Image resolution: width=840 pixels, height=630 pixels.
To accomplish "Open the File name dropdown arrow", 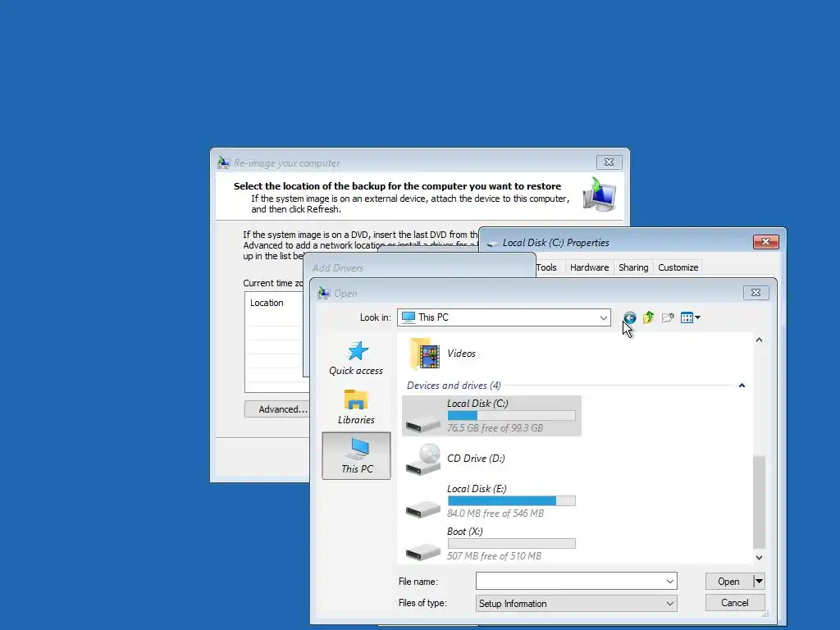I will coord(669,582).
